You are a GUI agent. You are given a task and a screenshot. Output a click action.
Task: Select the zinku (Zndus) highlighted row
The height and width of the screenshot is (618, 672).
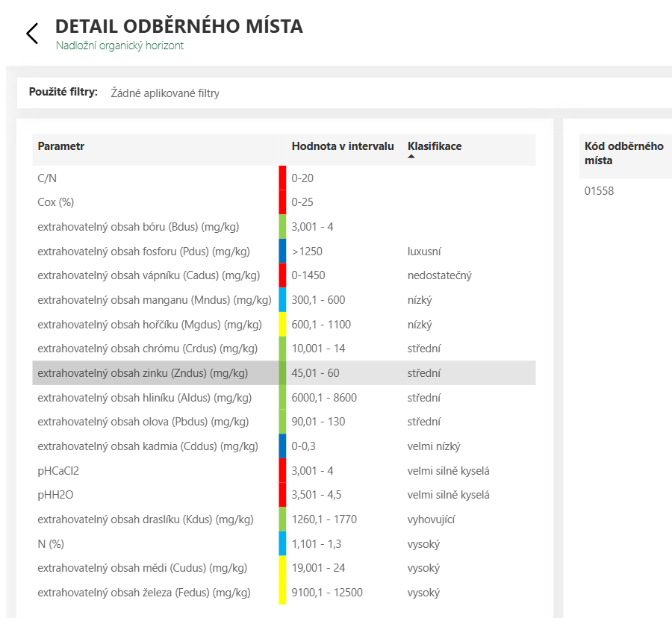(x=284, y=373)
